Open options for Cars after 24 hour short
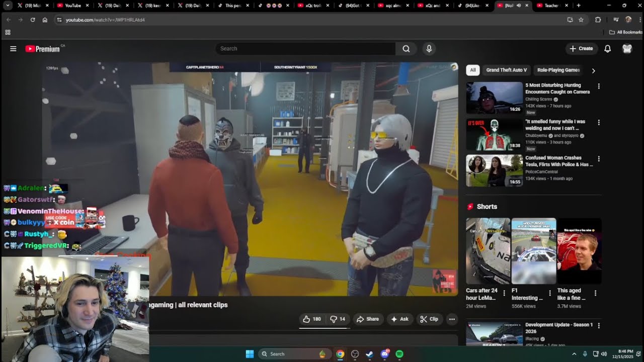 [504, 293]
